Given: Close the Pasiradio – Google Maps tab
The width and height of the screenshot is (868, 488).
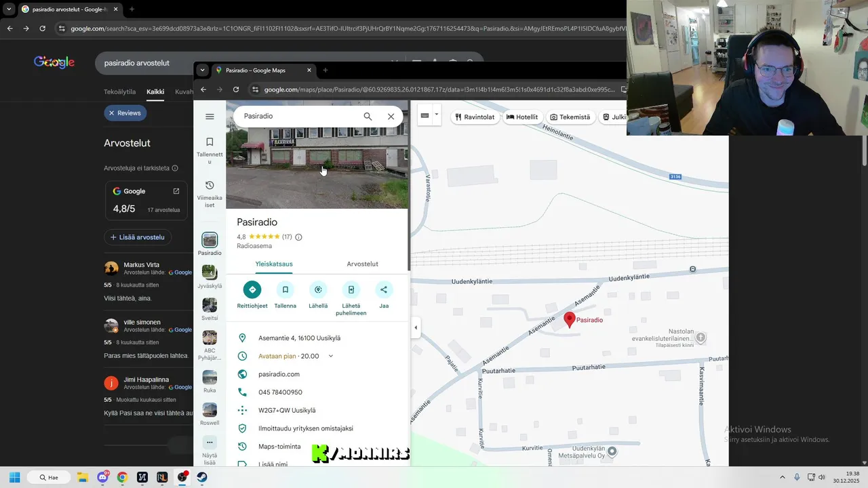Looking at the screenshot, I should (309, 70).
